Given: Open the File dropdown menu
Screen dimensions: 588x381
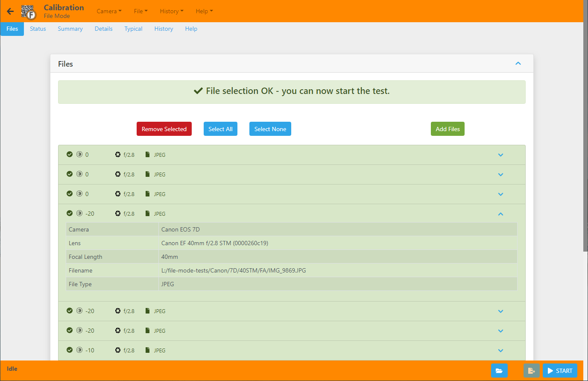Looking at the screenshot, I should [140, 11].
